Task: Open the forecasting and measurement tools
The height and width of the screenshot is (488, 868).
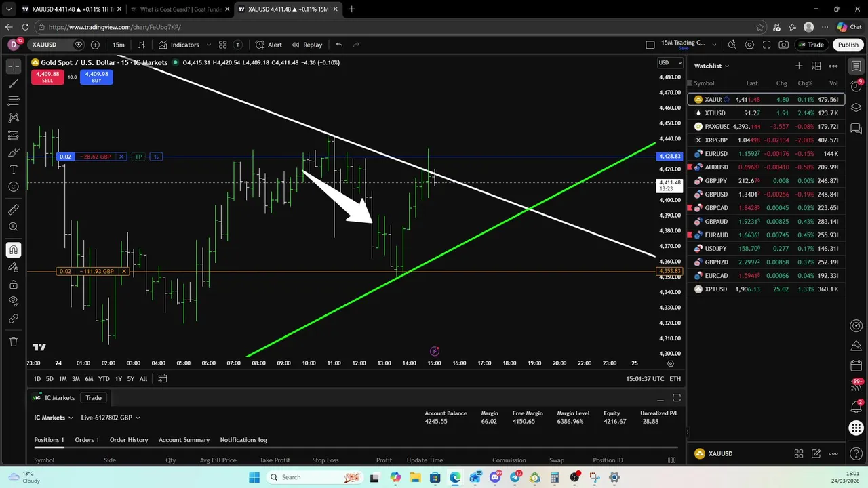Action: click(14, 135)
